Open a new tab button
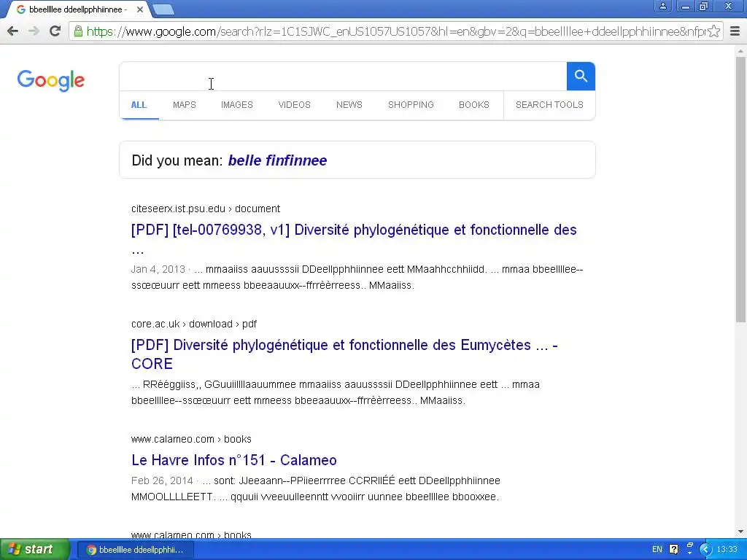747x560 pixels. tap(163, 9)
